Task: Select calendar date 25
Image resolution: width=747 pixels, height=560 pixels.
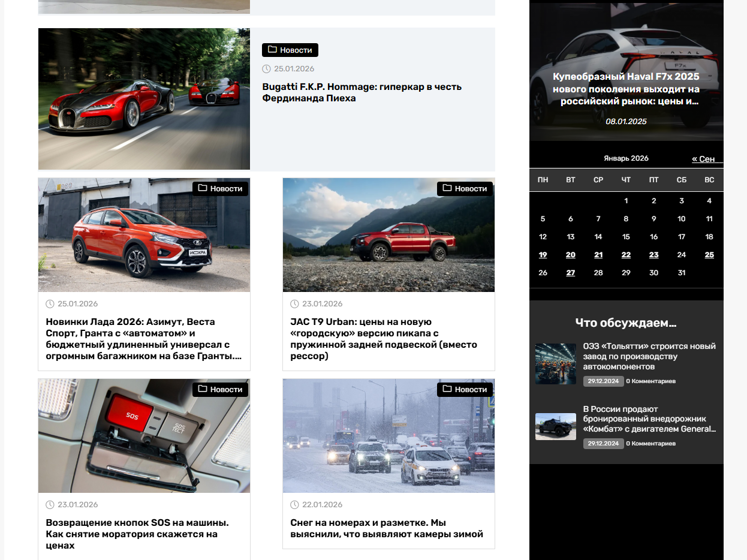Action: tap(709, 255)
